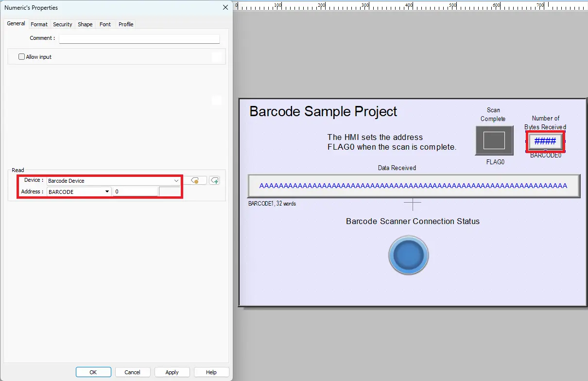Edit the address offset value 0
Image resolution: width=588 pixels, height=381 pixels.
135,191
